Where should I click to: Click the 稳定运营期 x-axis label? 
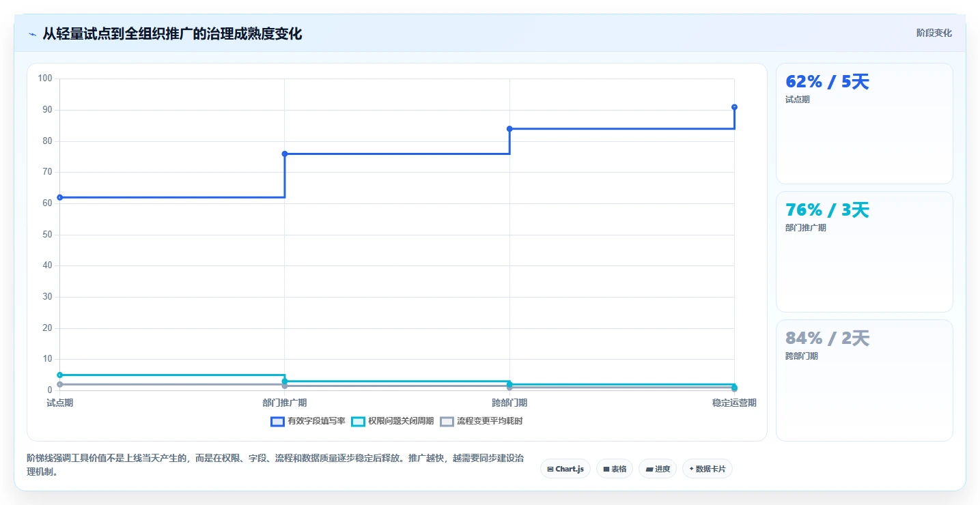click(734, 403)
